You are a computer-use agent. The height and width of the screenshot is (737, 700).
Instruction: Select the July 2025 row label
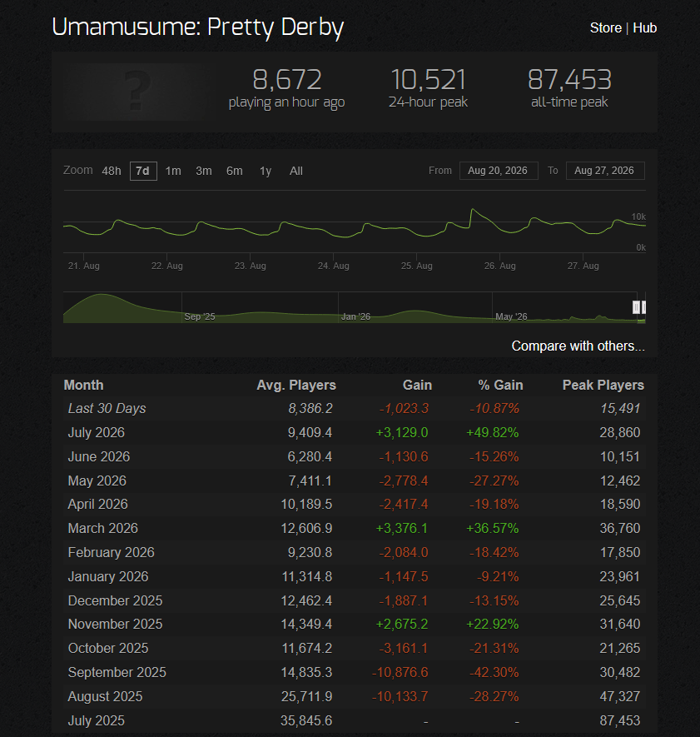tap(97, 720)
